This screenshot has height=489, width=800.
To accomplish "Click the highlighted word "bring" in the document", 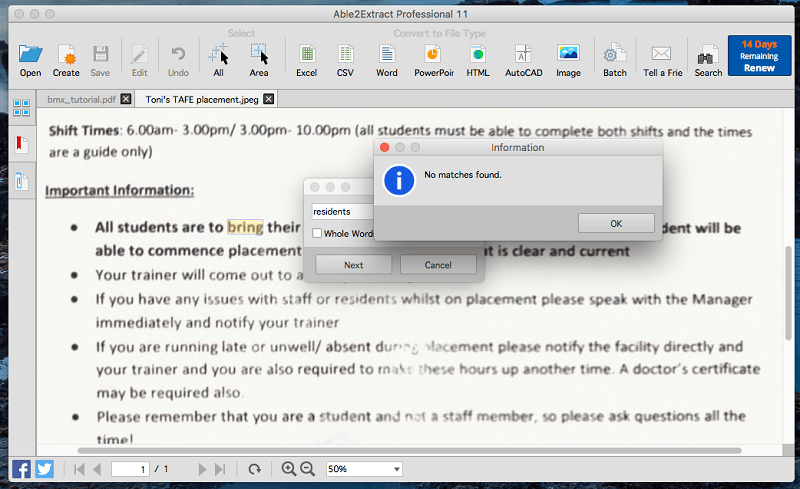I will 245,227.
